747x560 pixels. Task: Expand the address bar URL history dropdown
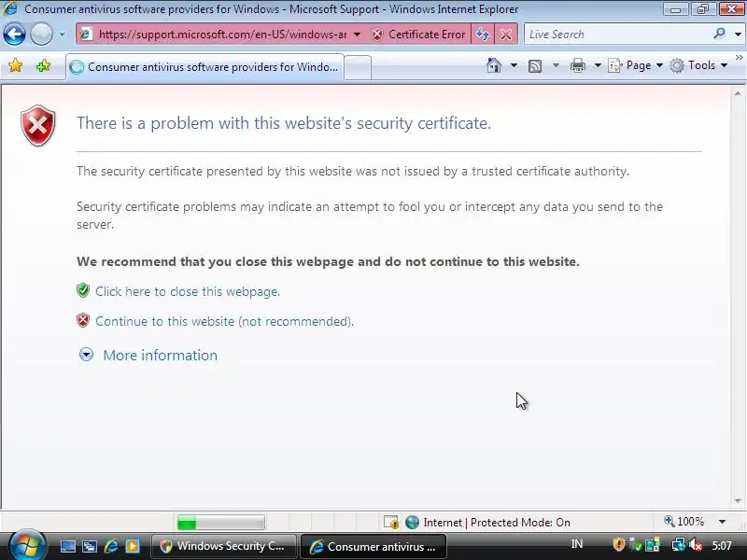tap(357, 35)
